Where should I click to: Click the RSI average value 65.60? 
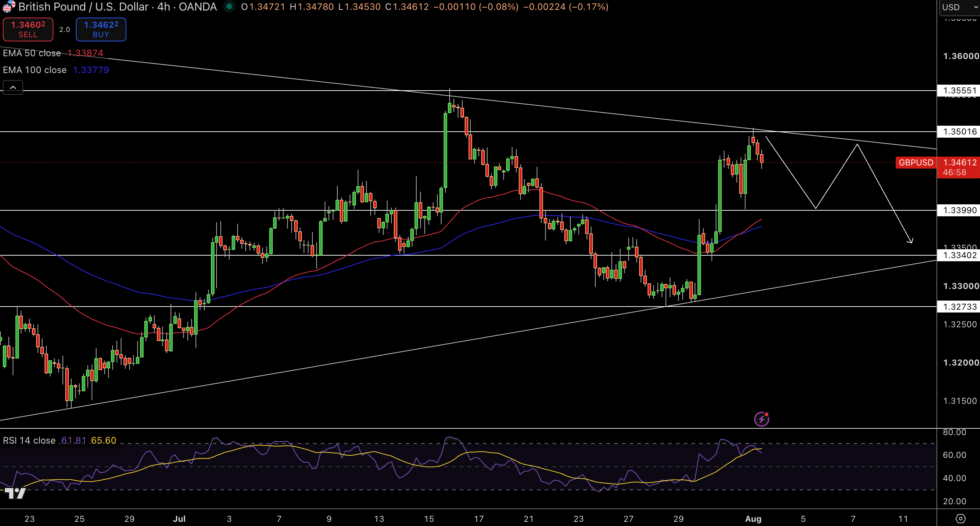(104, 440)
